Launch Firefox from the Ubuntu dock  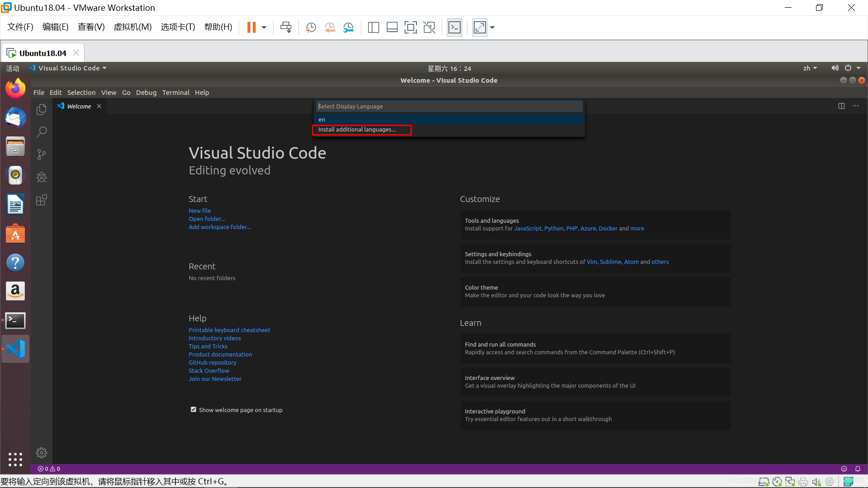[15, 89]
